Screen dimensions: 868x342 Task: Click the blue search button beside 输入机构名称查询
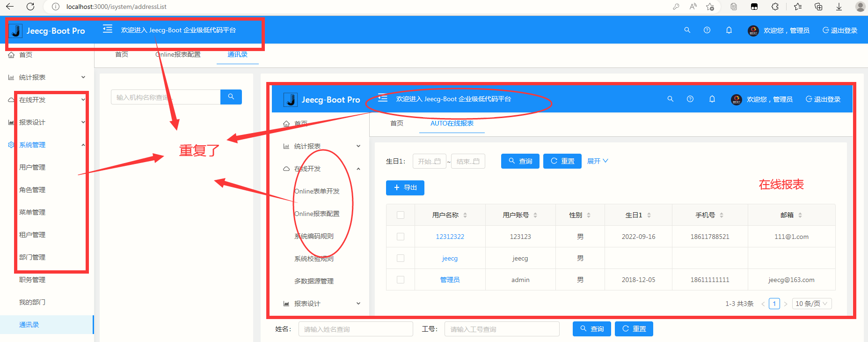(231, 97)
